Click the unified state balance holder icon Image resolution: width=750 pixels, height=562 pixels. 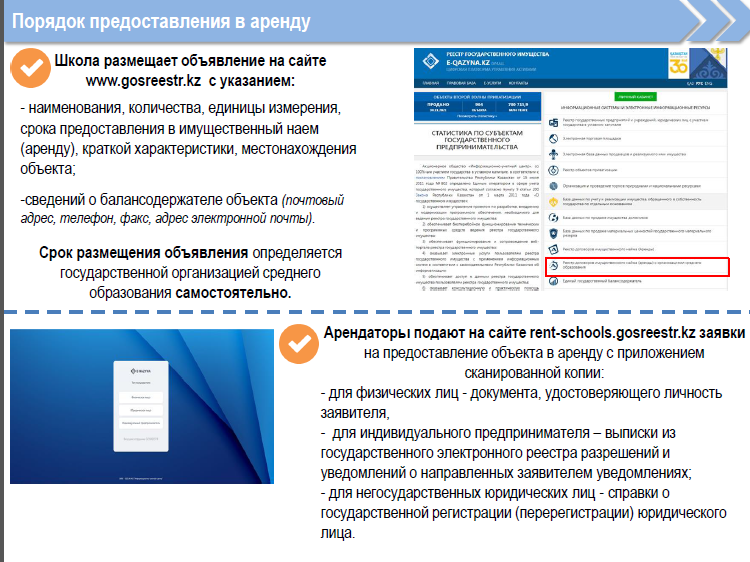click(553, 281)
